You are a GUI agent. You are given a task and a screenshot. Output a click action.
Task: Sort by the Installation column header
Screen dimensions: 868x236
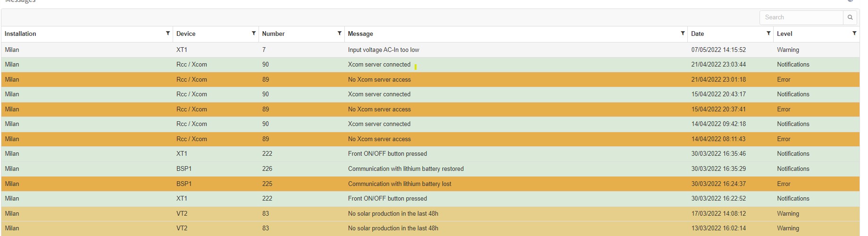point(20,34)
